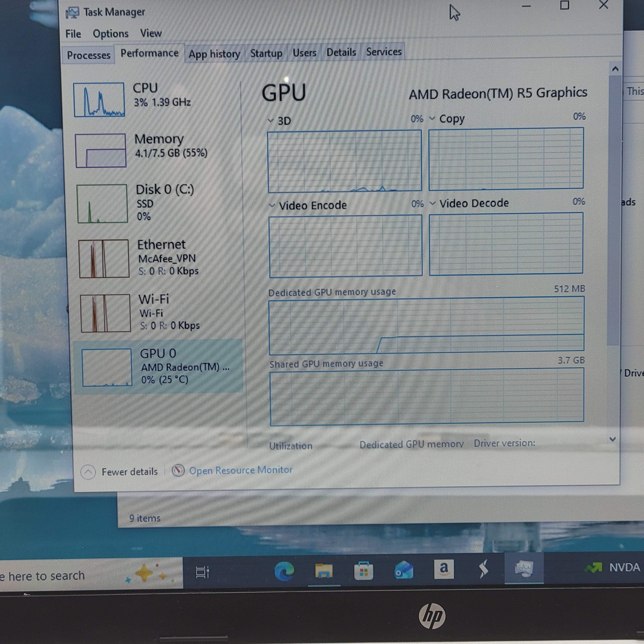Click the 3D engine graph
This screenshot has height=644, width=644.
[345, 161]
